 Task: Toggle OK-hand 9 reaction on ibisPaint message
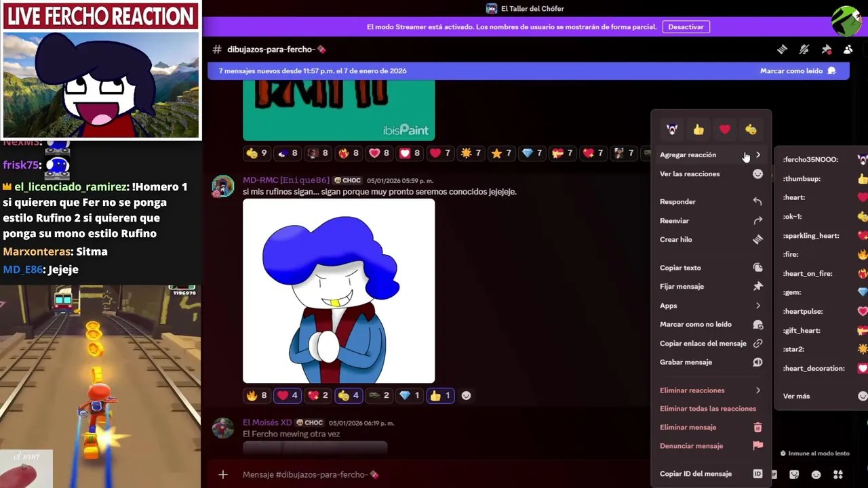pos(256,153)
